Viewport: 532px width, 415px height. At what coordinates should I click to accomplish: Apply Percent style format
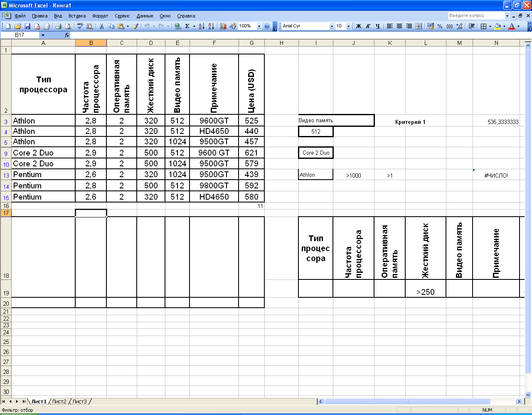coord(440,26)
